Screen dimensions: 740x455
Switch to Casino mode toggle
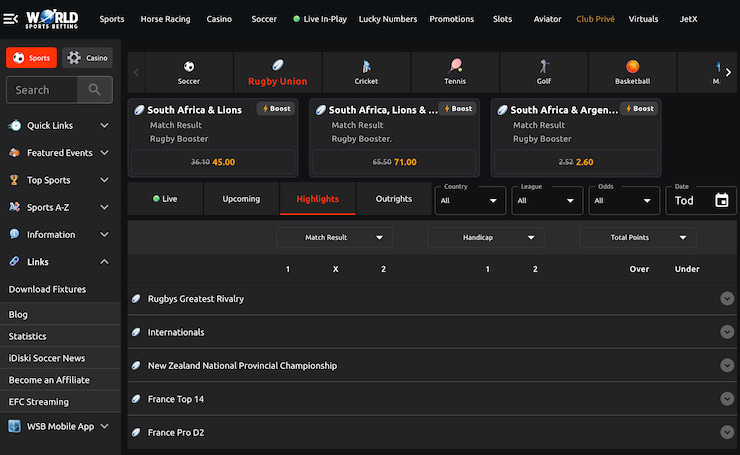(x=87, y=58)
